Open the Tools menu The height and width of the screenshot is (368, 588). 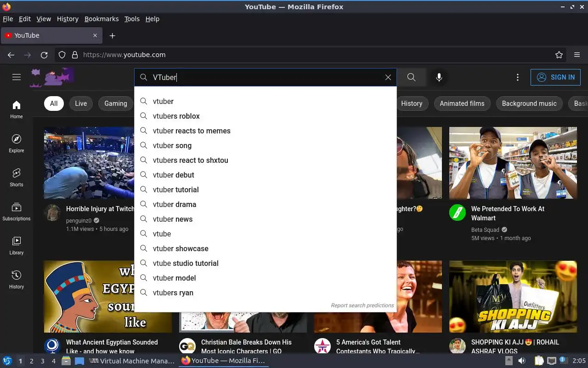(132, 19)
